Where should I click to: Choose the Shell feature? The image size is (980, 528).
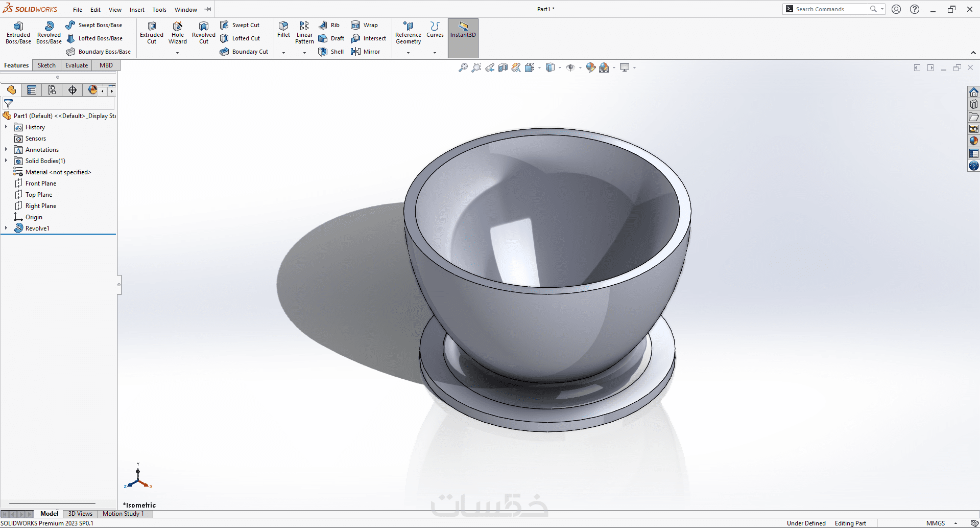[x=331, y=52]
